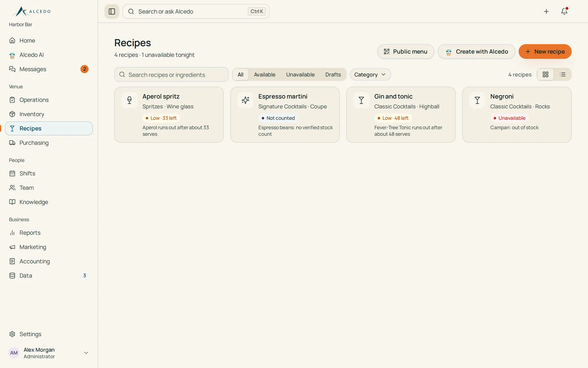
Task: Toggle the sidebar panel icon
Action: [112, 11]
